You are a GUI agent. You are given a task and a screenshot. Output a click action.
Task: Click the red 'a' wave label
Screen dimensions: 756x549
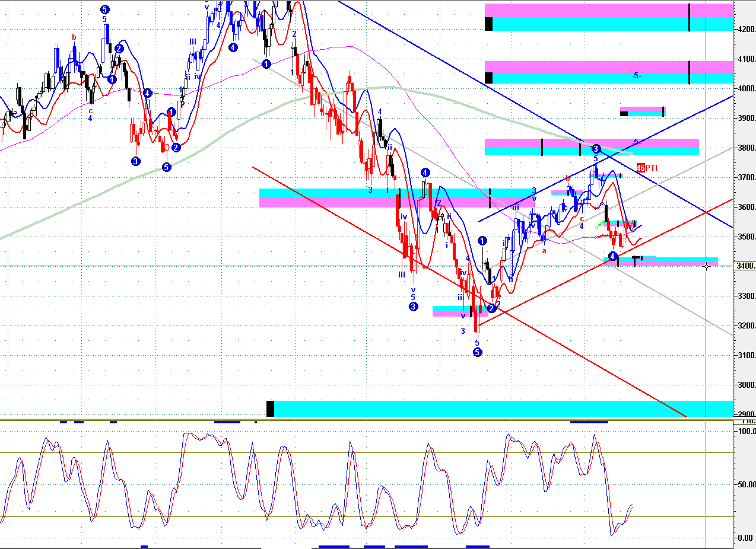click(544, 251)
